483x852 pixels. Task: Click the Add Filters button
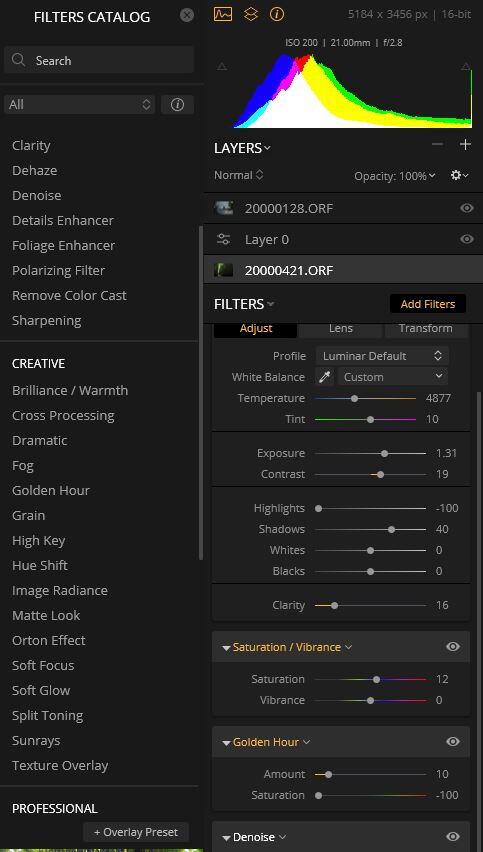pos(428,304)
